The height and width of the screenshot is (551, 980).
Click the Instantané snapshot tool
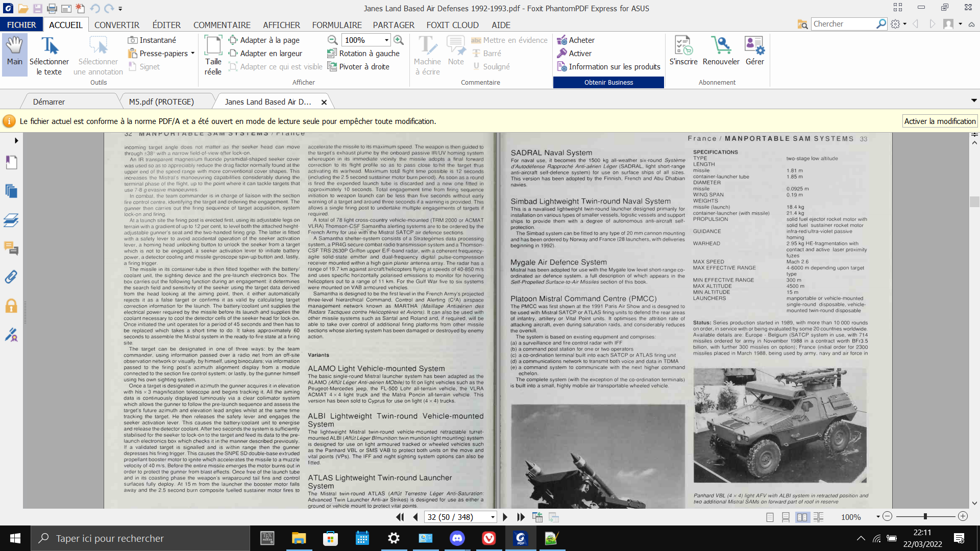(152, 40)
